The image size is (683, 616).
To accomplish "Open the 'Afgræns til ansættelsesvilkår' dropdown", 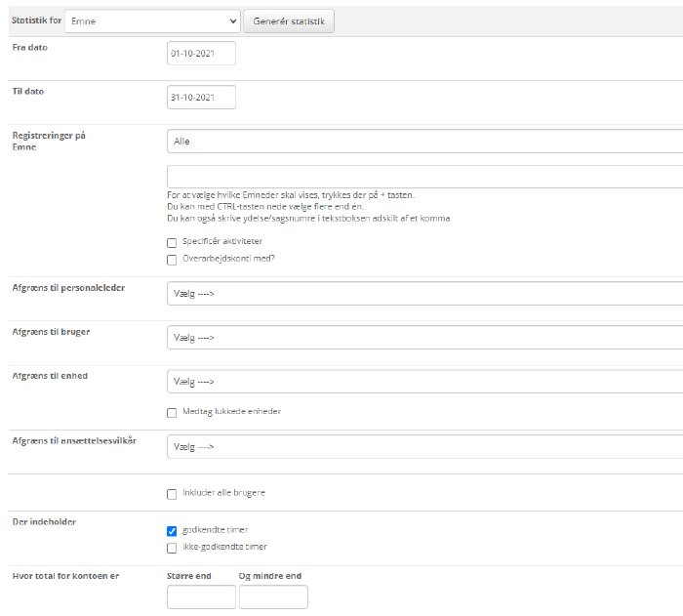I will point(424,447).
